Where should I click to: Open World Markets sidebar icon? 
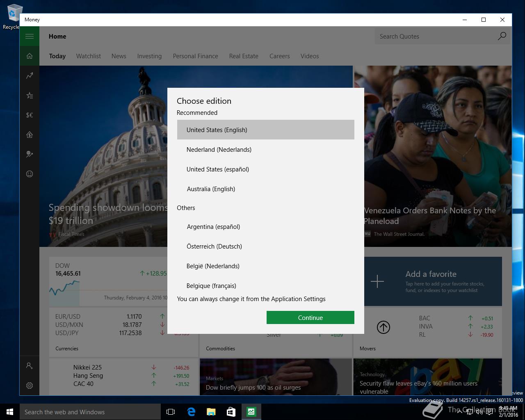pos(30,155)
